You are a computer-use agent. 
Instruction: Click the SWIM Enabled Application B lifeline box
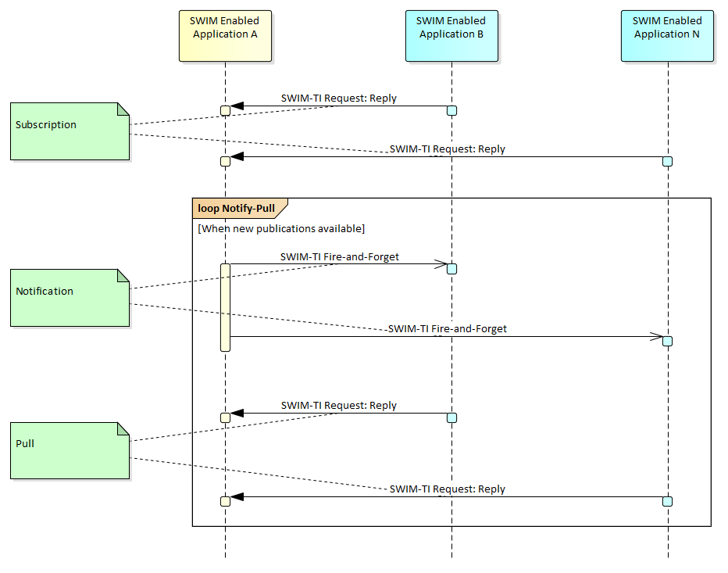(x=451, y=35)
